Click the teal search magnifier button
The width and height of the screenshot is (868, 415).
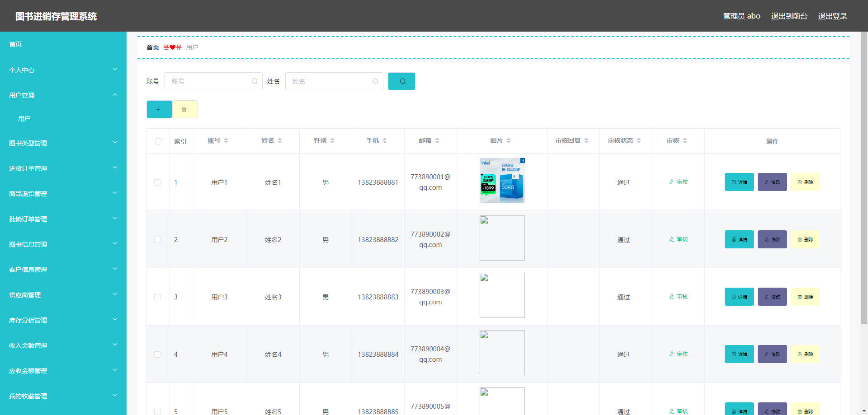[x=401, y=81]
